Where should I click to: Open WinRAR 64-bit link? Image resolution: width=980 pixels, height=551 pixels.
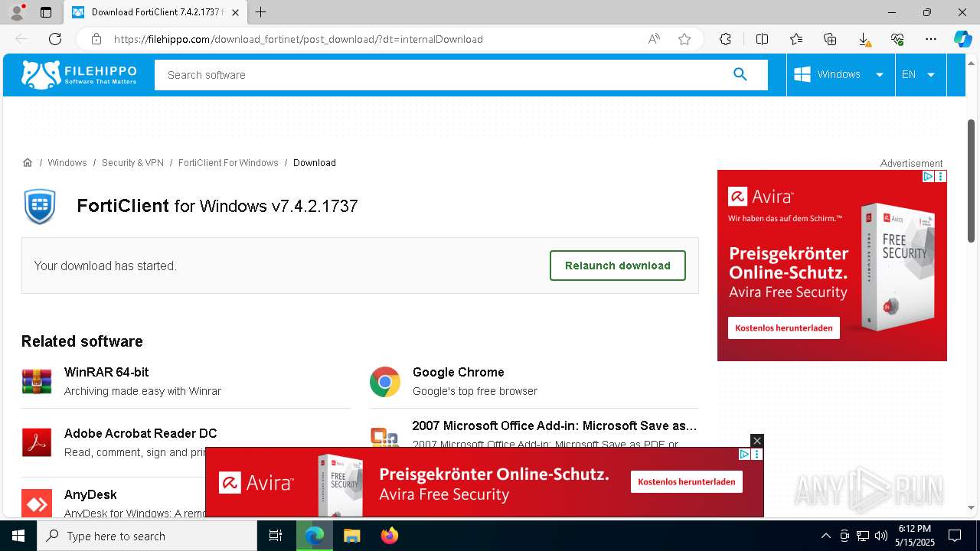(106, 372)
